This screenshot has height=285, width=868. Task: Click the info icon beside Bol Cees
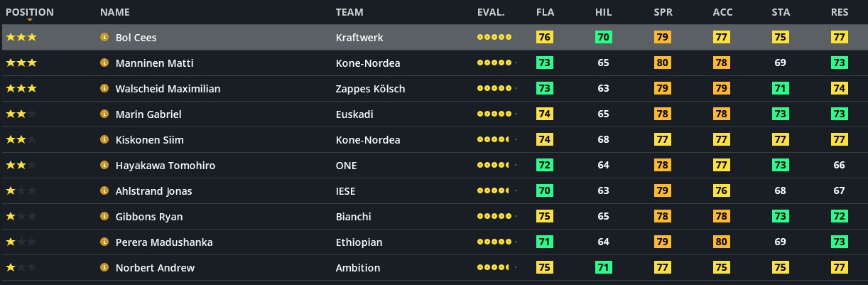click(x=104, y=38)
